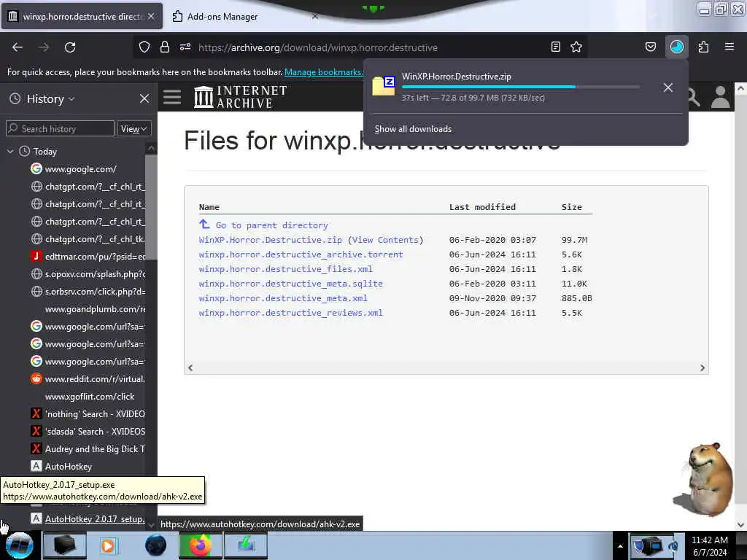Click the Size column header

click(572, 207)
